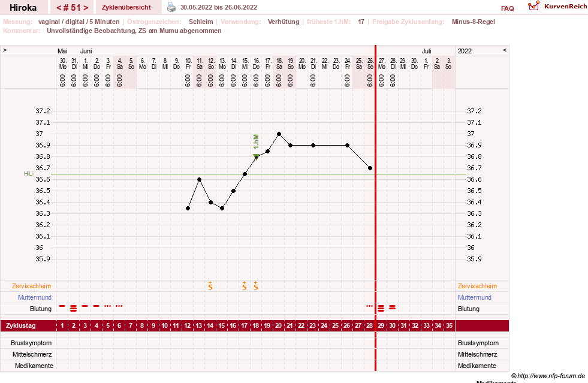Click the cervical mucus S+ symbol on day 18
This screenshot has height=383, width=588.
256,285
